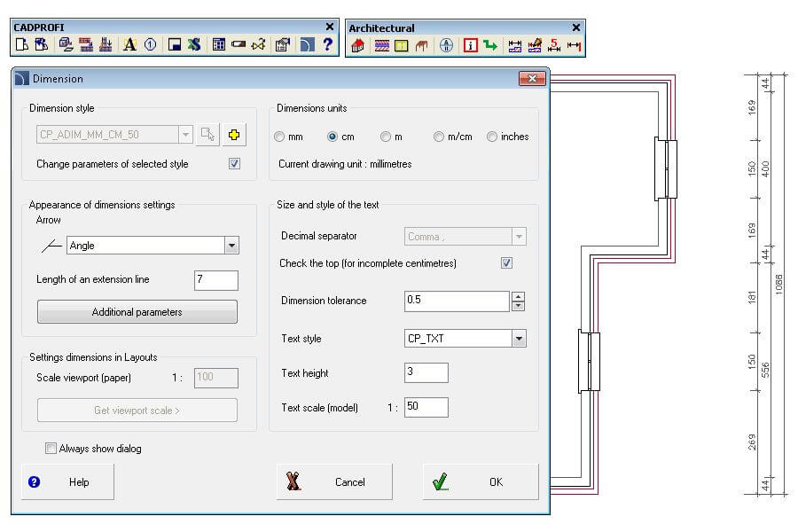Click the yellow plus add-style button
The height and width of the screenshot is (532, 798).
tap(233, 135)
